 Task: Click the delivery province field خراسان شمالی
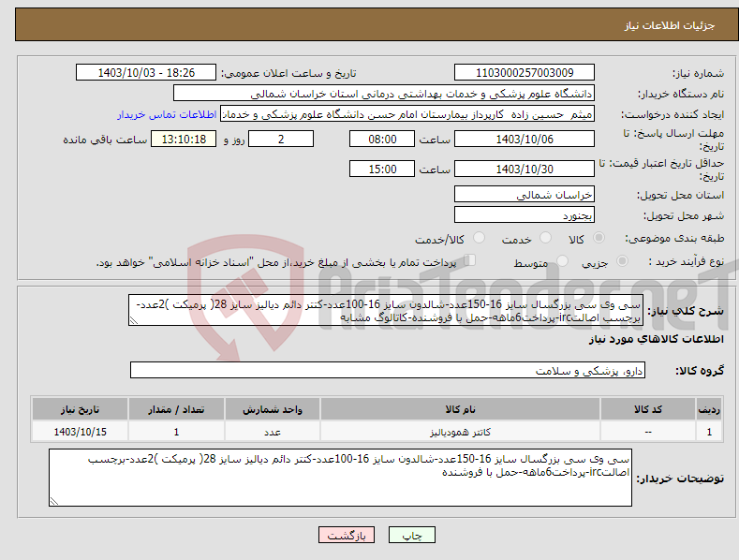pos(525,194)
